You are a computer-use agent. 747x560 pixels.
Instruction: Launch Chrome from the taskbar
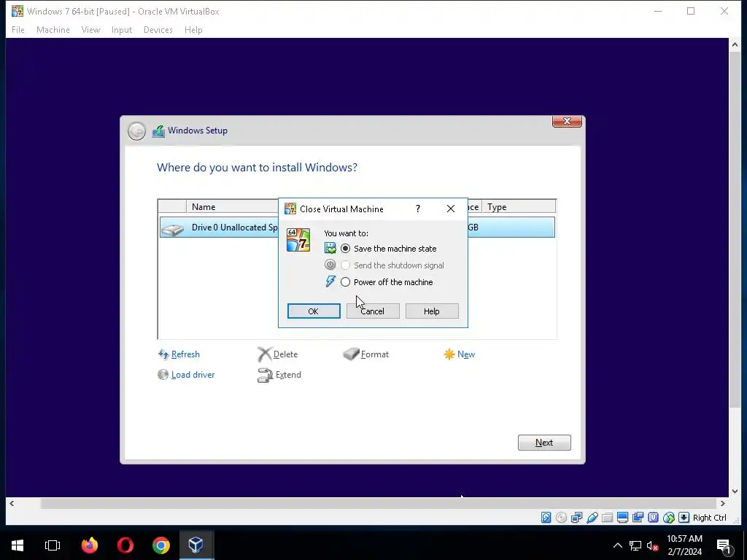(x=161, y=545)
